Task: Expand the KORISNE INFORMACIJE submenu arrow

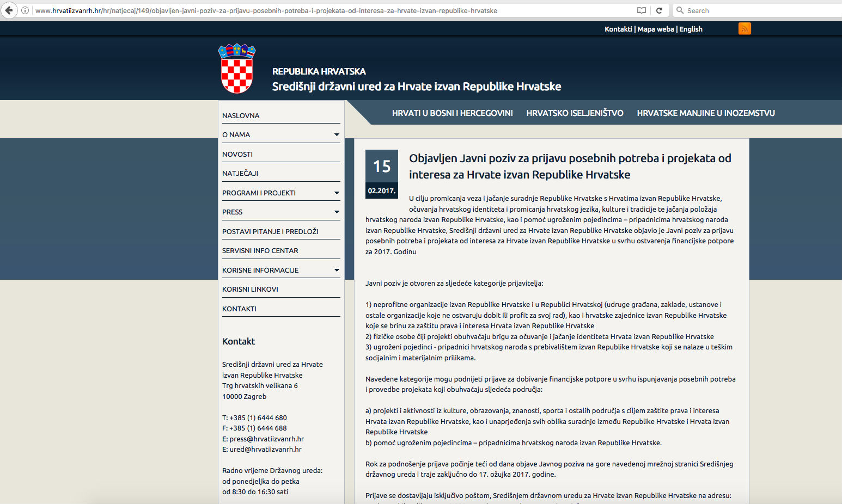Action: [x=337, y=271]
